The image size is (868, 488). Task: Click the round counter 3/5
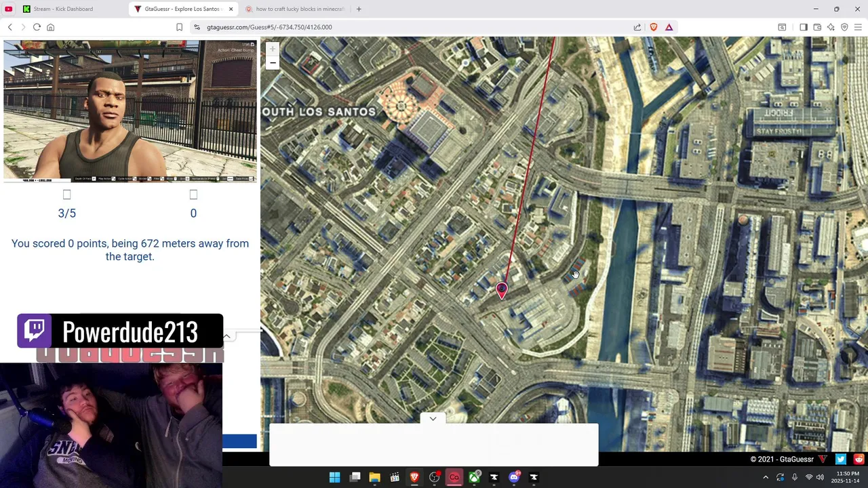tap(66, 213)
